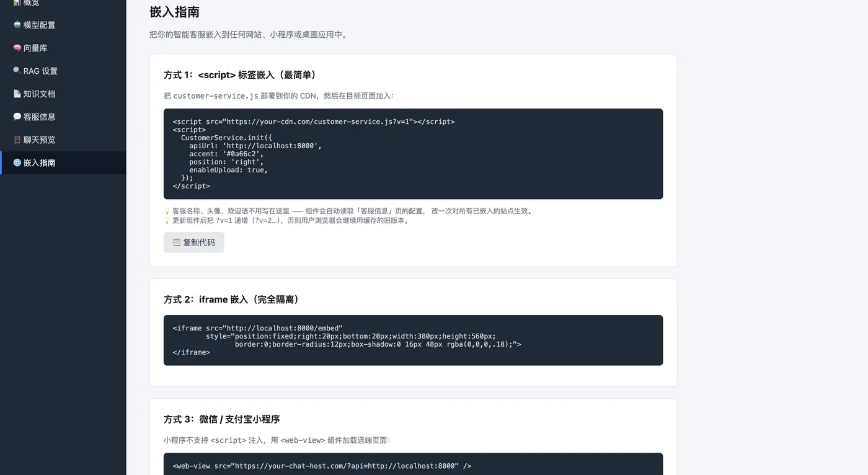Click the phone icon beside 聊天预览

click(17, 140)
